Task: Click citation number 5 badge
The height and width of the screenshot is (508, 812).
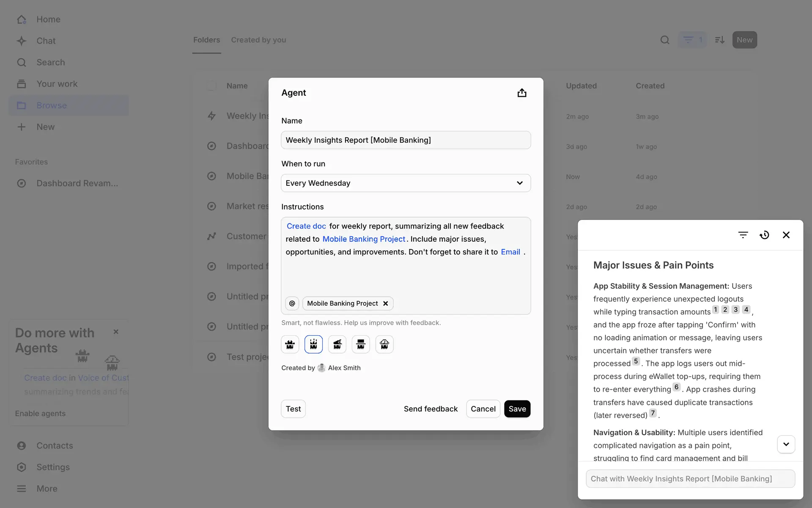Action: coord(636,361)
